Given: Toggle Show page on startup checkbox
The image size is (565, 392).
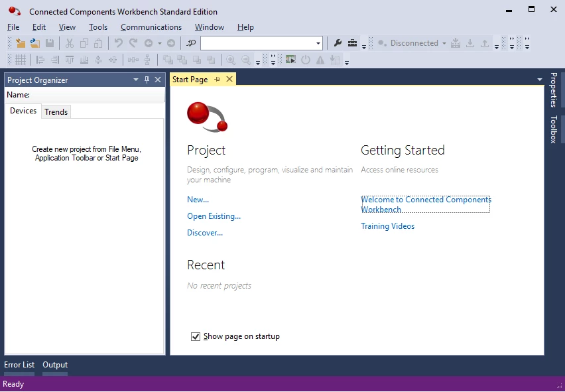Looking at the screenshot, I should (x=196, y=336).
